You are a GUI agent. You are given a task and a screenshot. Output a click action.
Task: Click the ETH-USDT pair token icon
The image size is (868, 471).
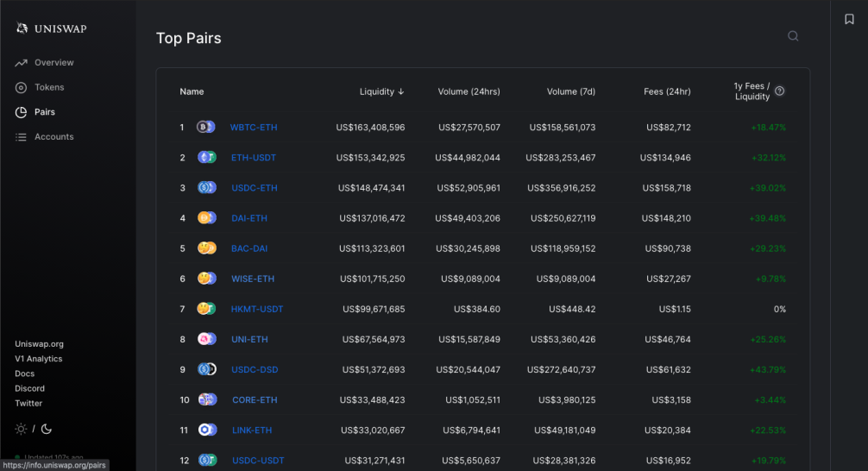coord(206,158)
